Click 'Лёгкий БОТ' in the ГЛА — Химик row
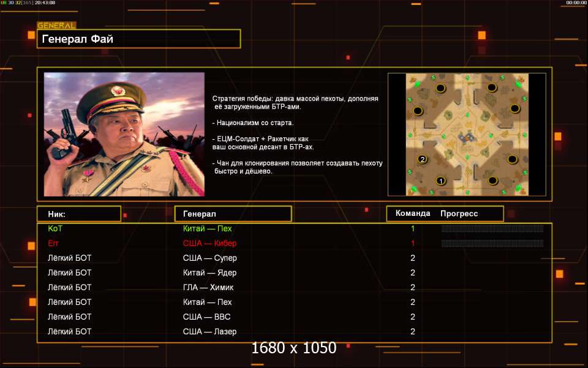The height and width of the screenshot is (368, 588). 69,287
